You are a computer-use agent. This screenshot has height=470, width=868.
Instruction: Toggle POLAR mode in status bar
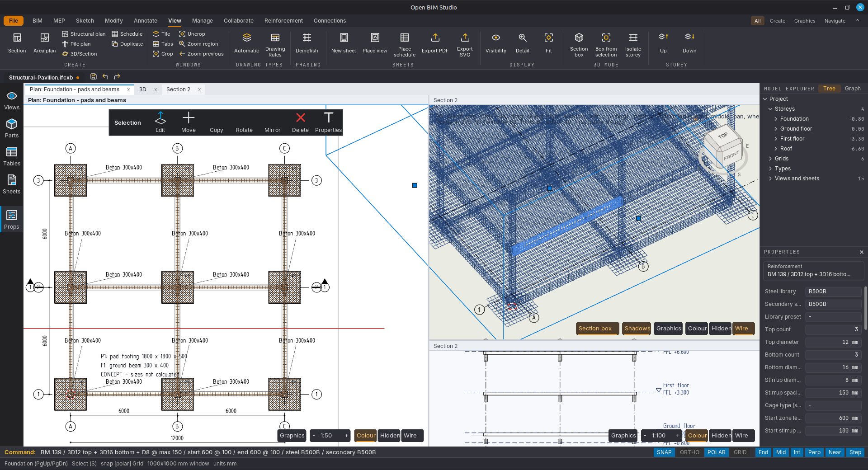pos(716,452)
